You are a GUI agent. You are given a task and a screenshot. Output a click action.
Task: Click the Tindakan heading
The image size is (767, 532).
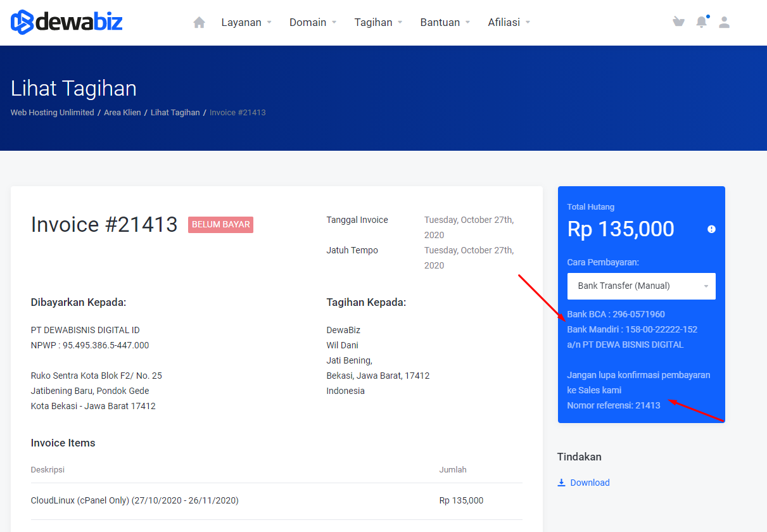click(580, 457)
